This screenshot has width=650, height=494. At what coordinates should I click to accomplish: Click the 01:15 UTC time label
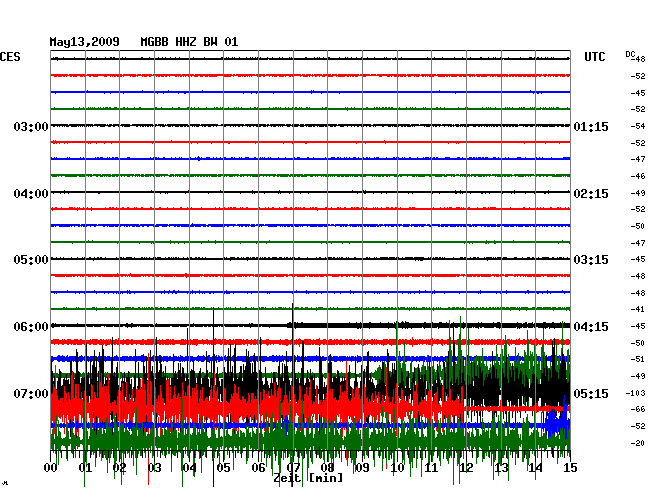(591, 126)
